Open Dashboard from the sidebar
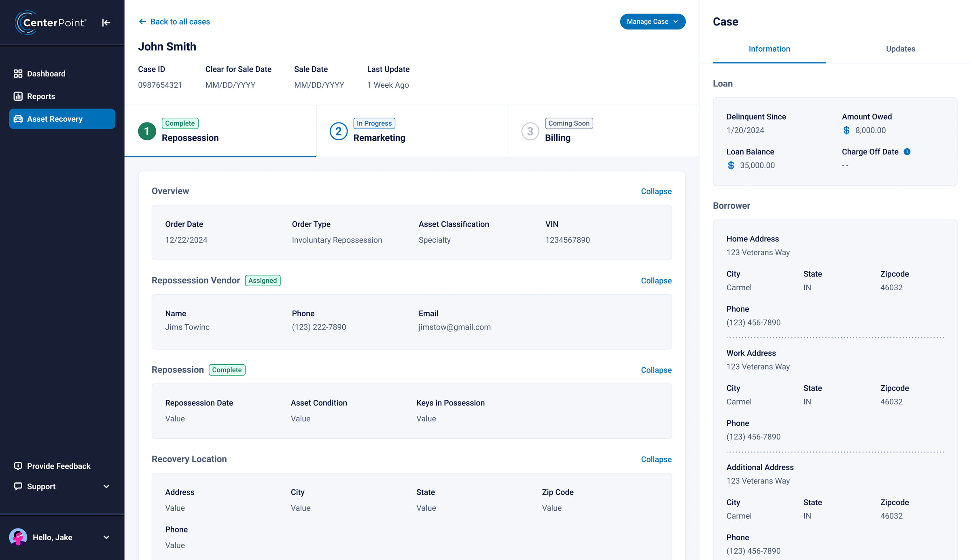971x560 pixels. pos(62,74)
